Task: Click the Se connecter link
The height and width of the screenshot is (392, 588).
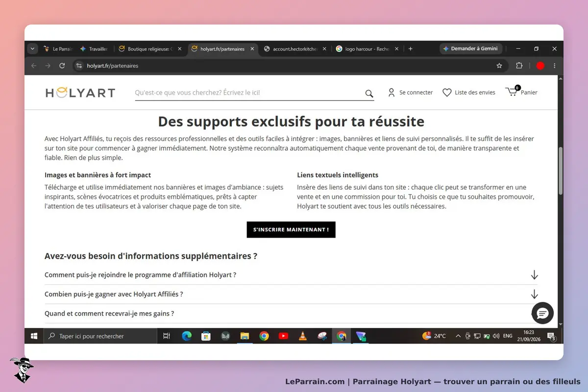Action: tap(416, 92)
